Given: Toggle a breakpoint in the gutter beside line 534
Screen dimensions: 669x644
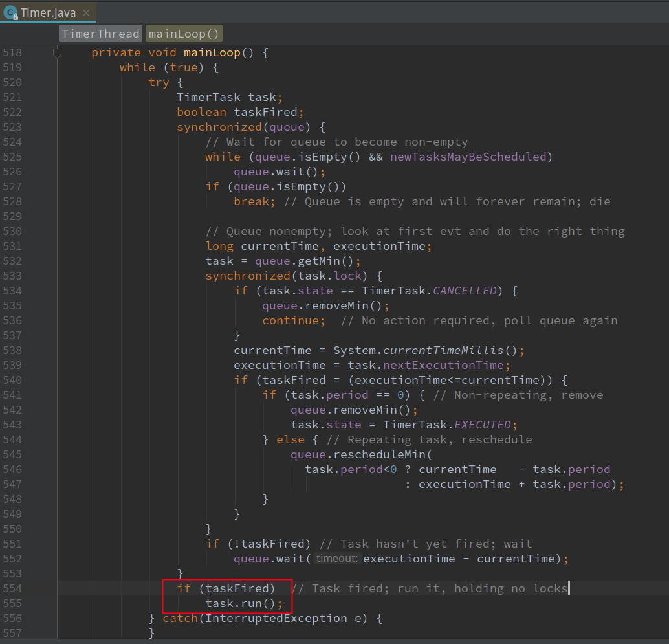Looking at the screenshot, I should click(36, 291).
